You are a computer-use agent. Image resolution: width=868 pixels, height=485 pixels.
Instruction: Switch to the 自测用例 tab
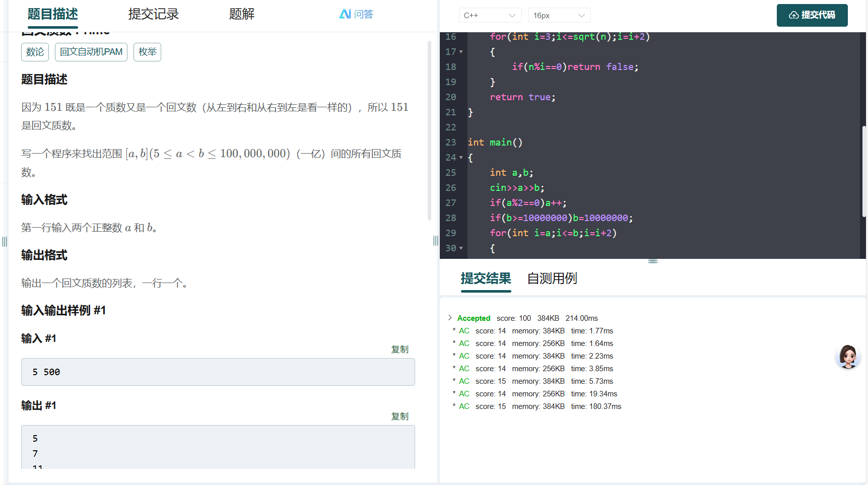[552, 279]
